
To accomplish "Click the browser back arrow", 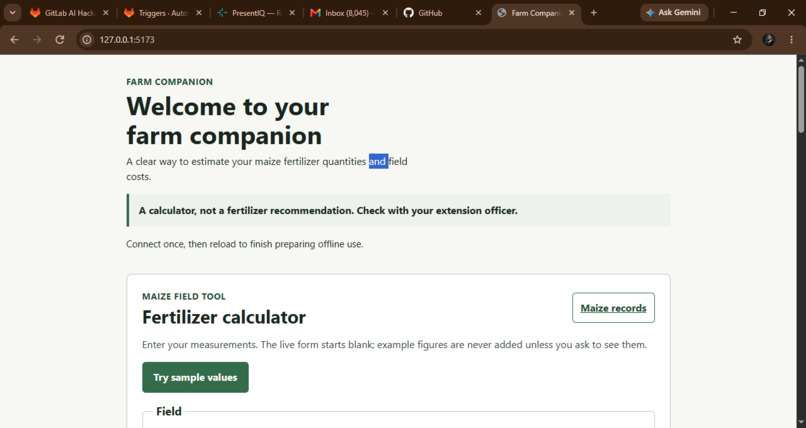I will point(14,40).
